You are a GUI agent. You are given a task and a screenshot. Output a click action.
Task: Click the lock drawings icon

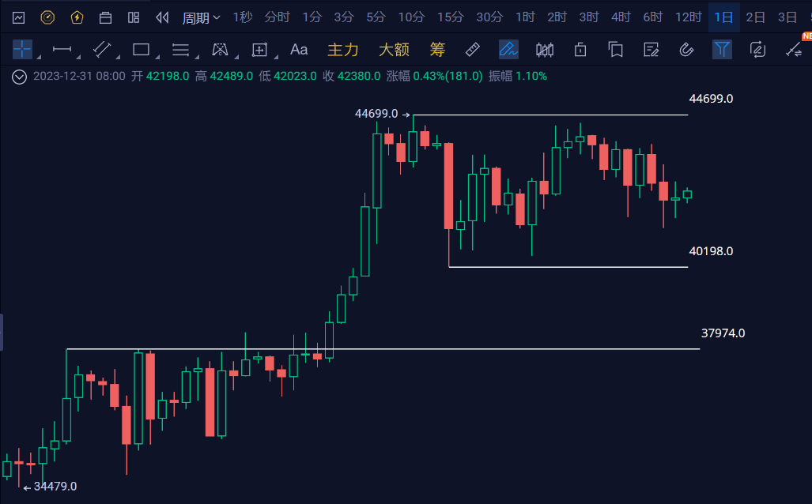(x=581, y=49)
